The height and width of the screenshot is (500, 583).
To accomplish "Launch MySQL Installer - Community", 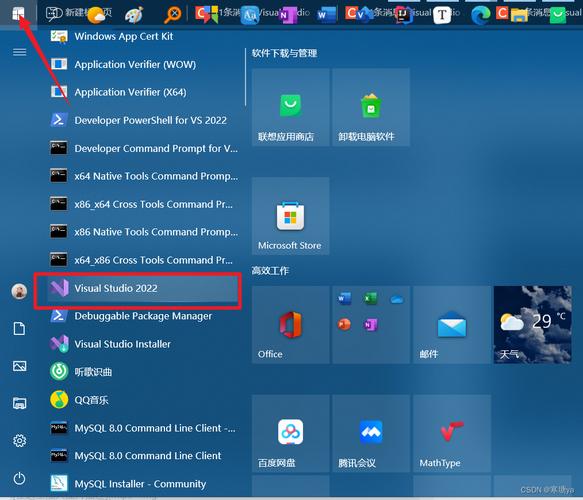I will click(143, 484).
